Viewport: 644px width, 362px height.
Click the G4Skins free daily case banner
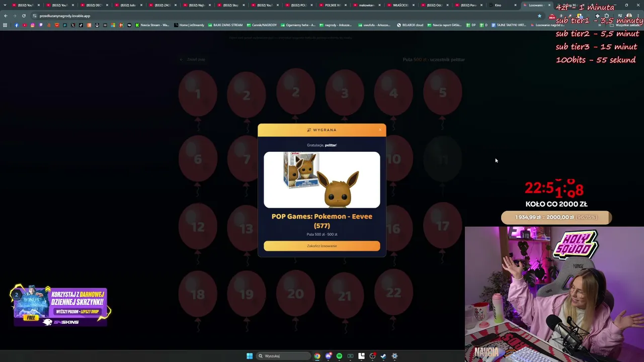click(60, 306)
